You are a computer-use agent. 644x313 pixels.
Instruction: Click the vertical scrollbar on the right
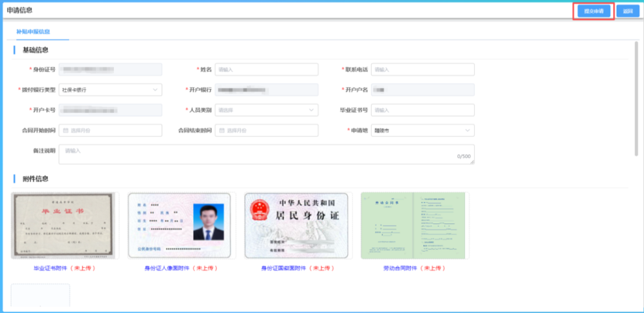tap(636, 99)
